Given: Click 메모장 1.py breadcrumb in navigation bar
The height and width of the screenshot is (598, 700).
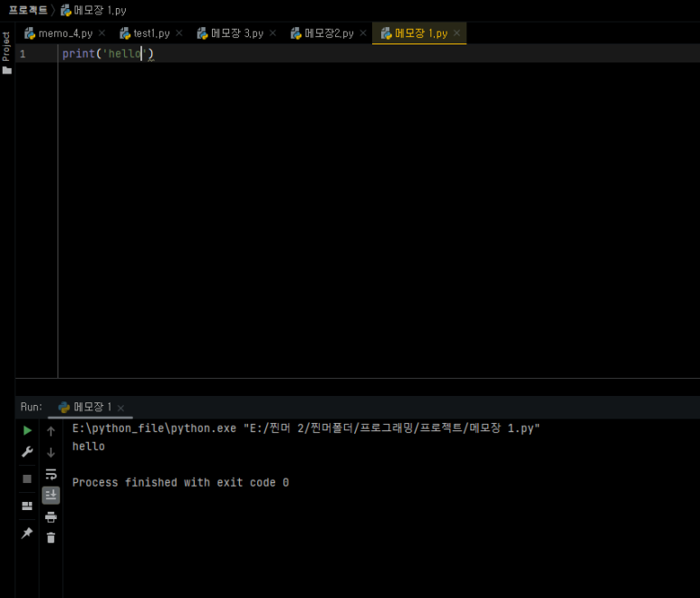Looking at the screenshot, I should pos(94,10).
